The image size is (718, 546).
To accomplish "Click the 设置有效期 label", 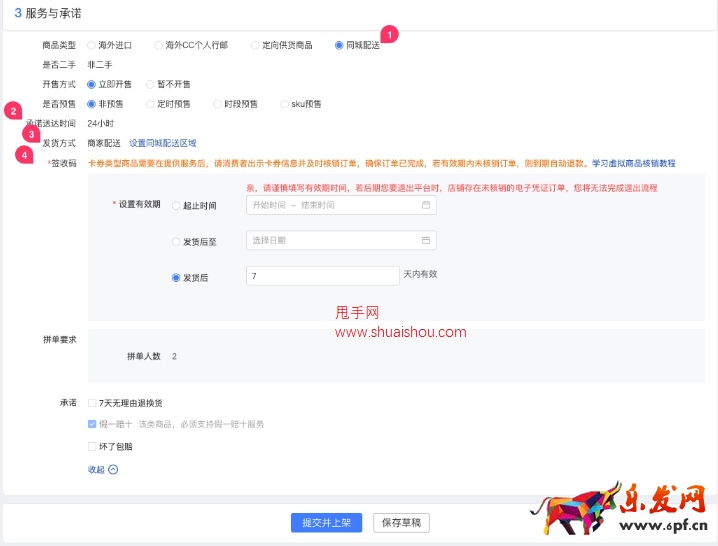I will [x=140, y=204].
